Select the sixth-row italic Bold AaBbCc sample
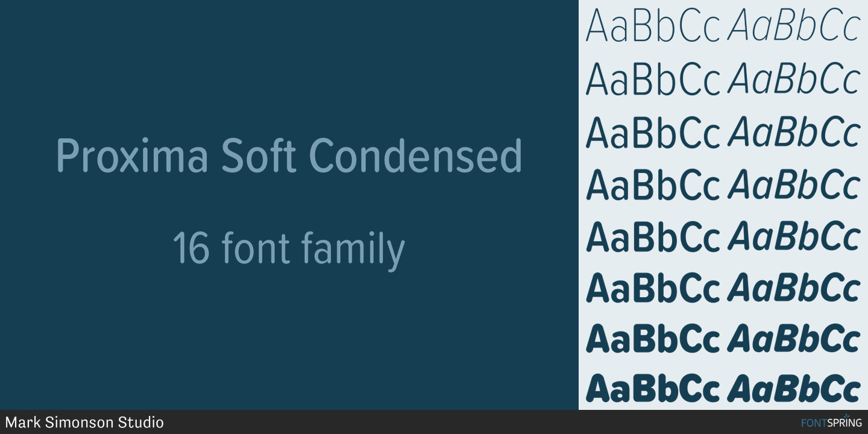The height and width of the screenshot is (434, 868). [x=793, y=288]
